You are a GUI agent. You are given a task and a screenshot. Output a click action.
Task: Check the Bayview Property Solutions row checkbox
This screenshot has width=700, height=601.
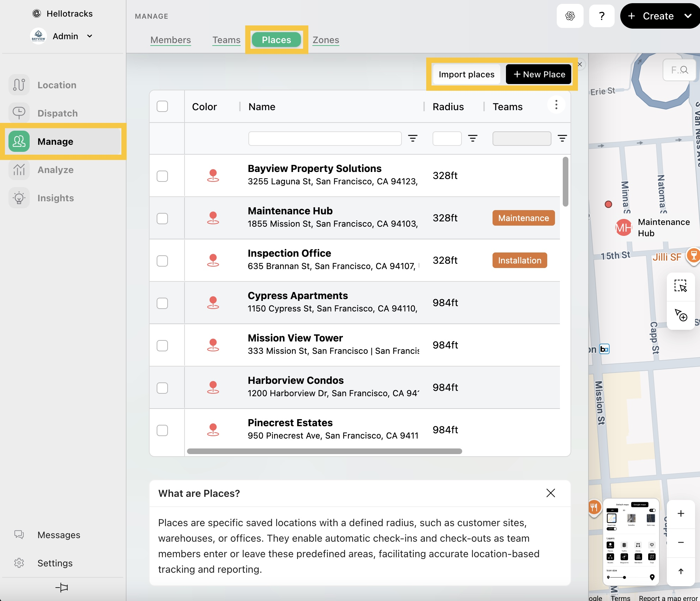click(162, 176)
